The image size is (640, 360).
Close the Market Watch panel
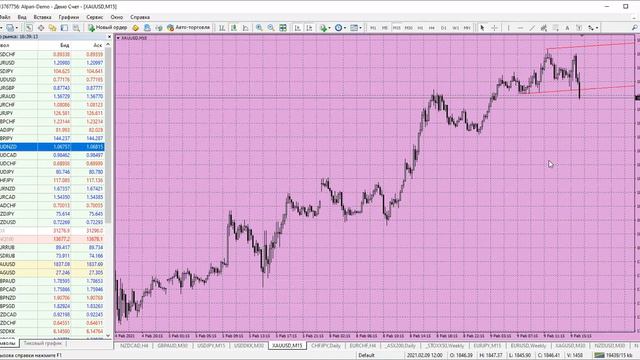pyautogui.click(x=109, y=37)
